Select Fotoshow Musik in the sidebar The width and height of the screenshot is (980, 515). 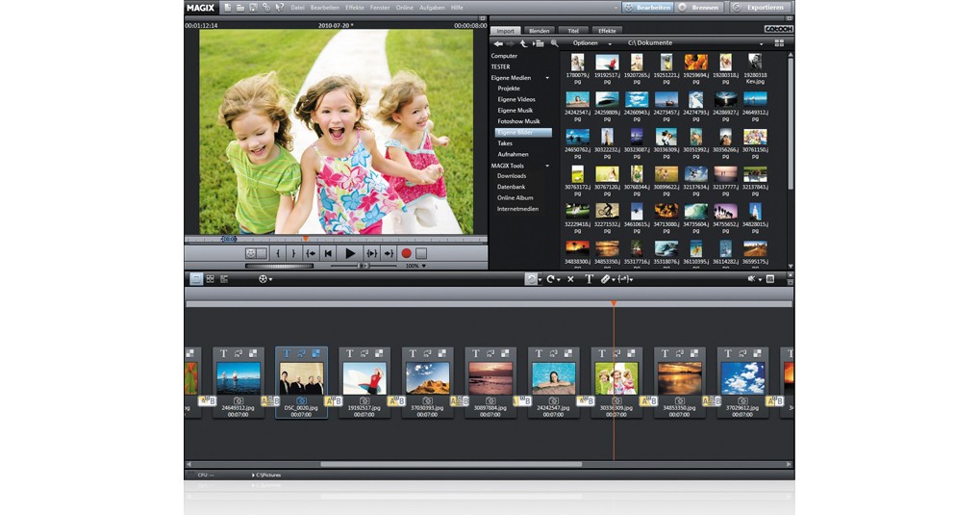tap(518, 121)
